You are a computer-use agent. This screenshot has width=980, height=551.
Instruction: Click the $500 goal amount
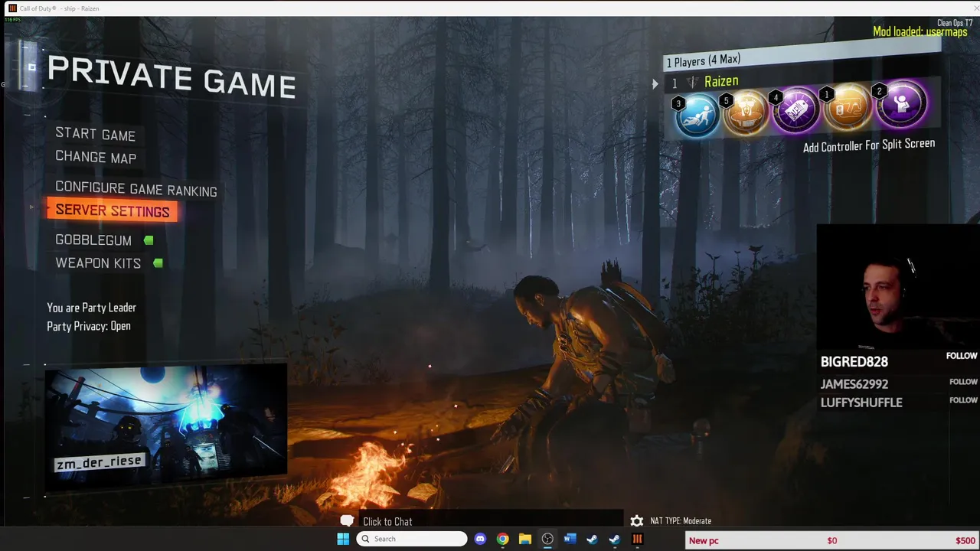[x=965, y=540]
